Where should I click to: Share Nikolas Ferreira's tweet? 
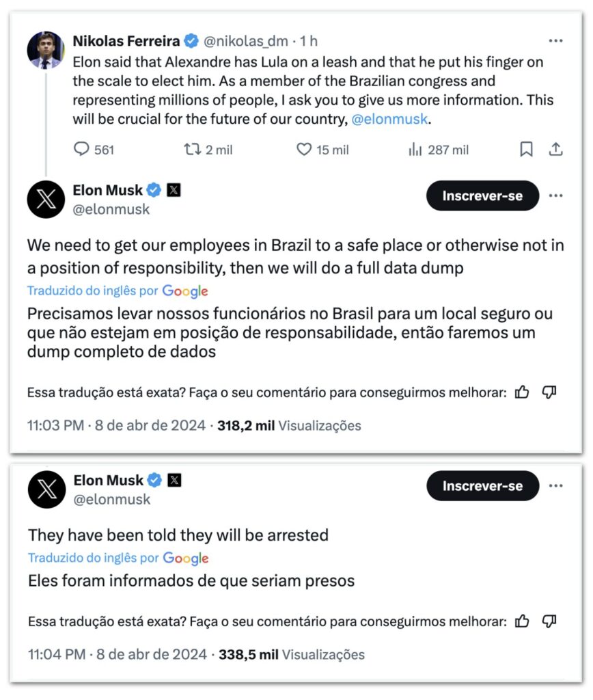pyautogui.click(x=555, y=149)
